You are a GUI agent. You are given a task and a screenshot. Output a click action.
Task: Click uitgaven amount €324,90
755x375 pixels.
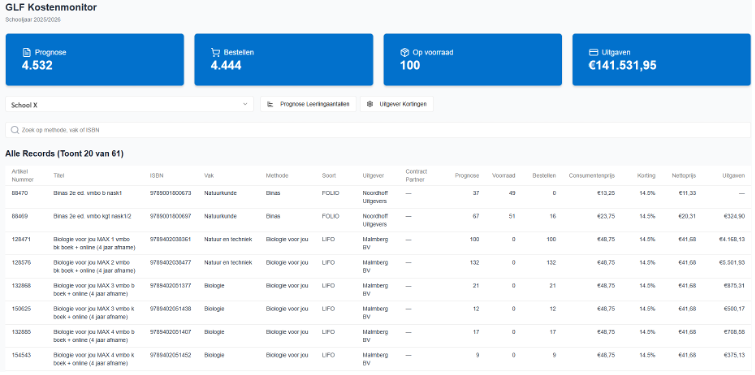pyautogui.click(x=734, y=216)
